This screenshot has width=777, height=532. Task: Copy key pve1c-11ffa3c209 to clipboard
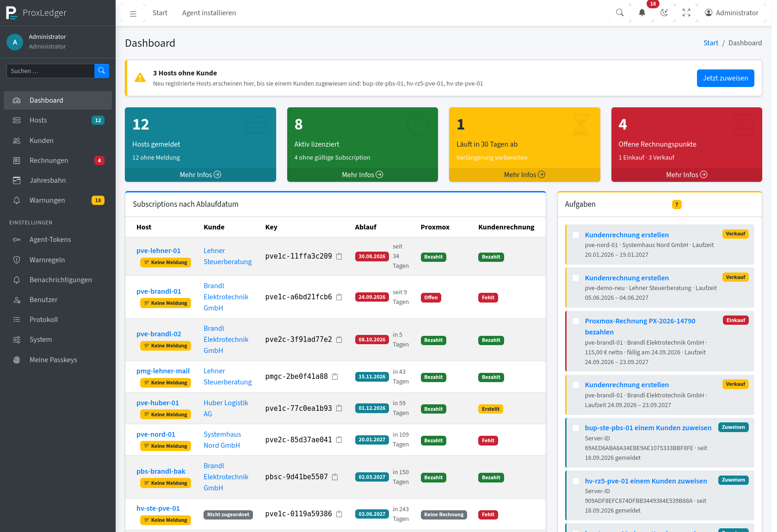(339, 256)
